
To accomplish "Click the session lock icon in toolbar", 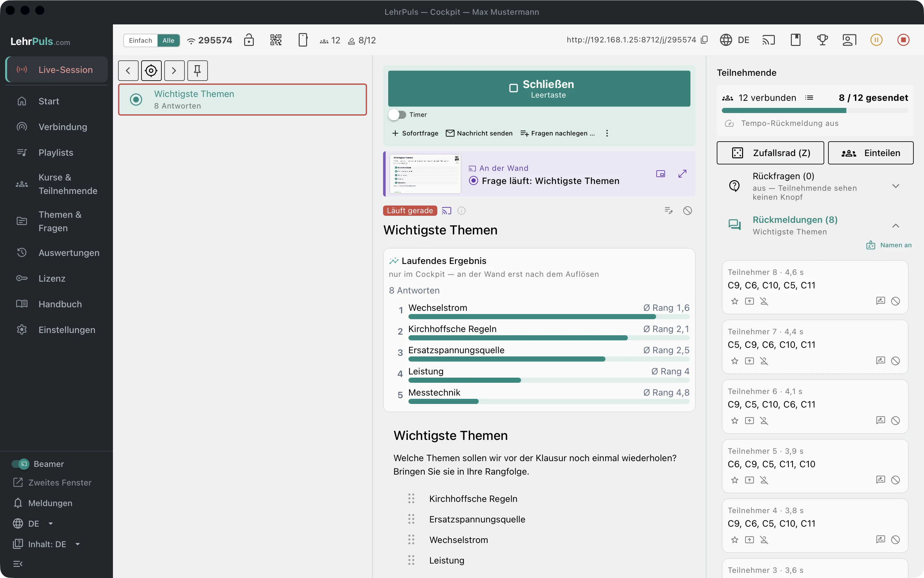I will click(249, 40).
